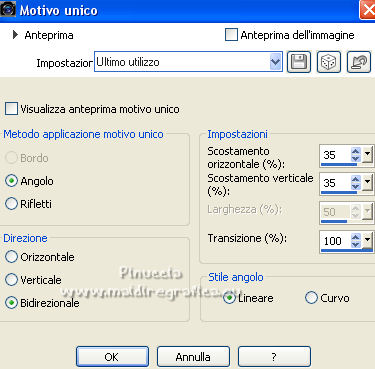Viewport: 375px width, 369px height.
Task: Close the Motivo unico dialog
Action: [x=367, y=10]
